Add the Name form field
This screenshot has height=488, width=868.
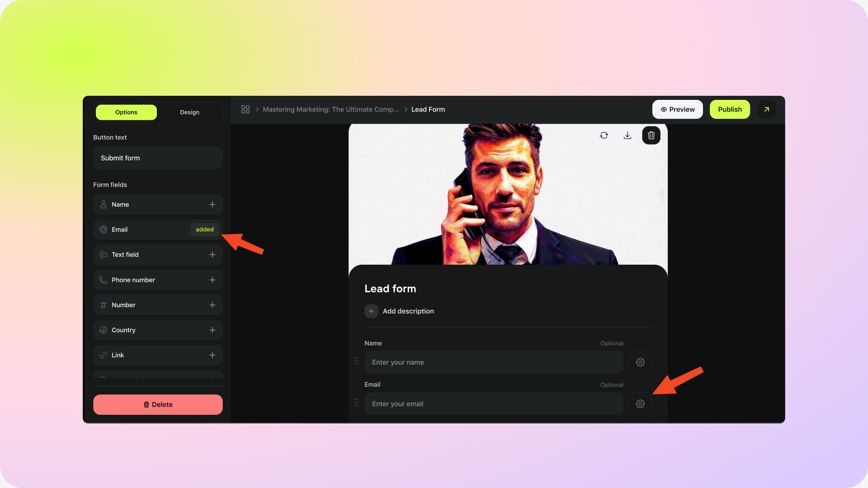coord(212,205)
